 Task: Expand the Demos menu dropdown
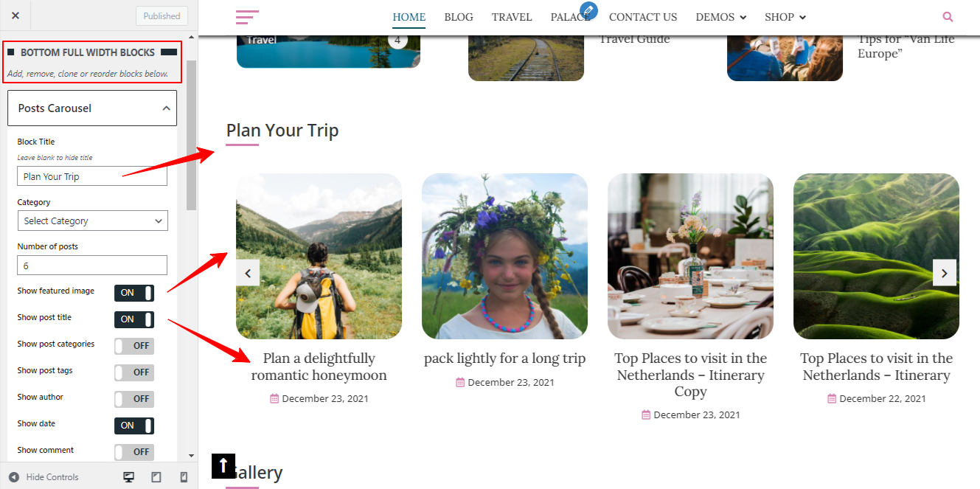pyautogui.click(x=721, y=17)
